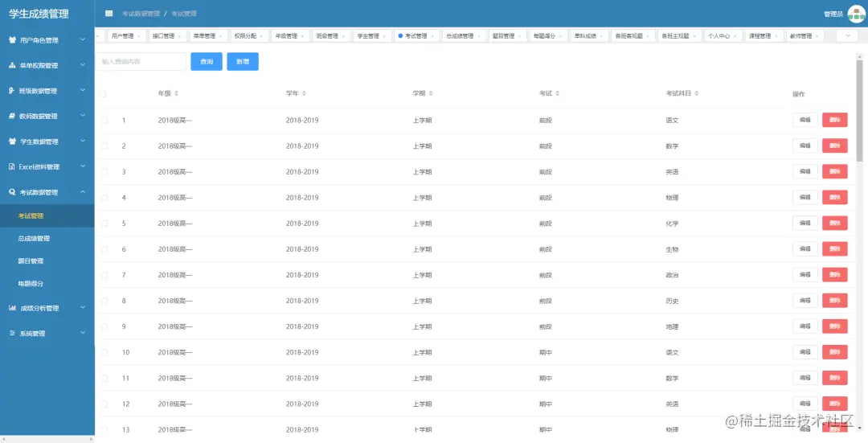
Task: Expand the 学生数据管理 menu chevron
Action: click(83, 142)
